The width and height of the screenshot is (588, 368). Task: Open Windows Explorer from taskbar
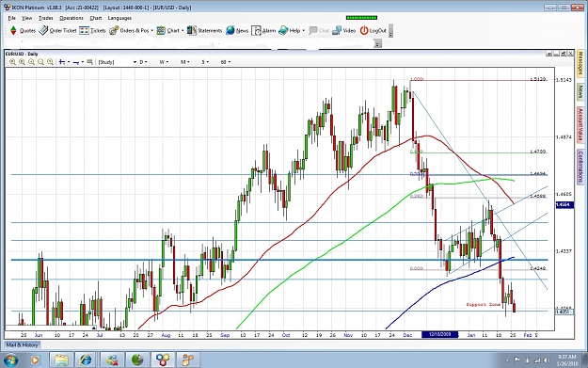tap(61, 360)
